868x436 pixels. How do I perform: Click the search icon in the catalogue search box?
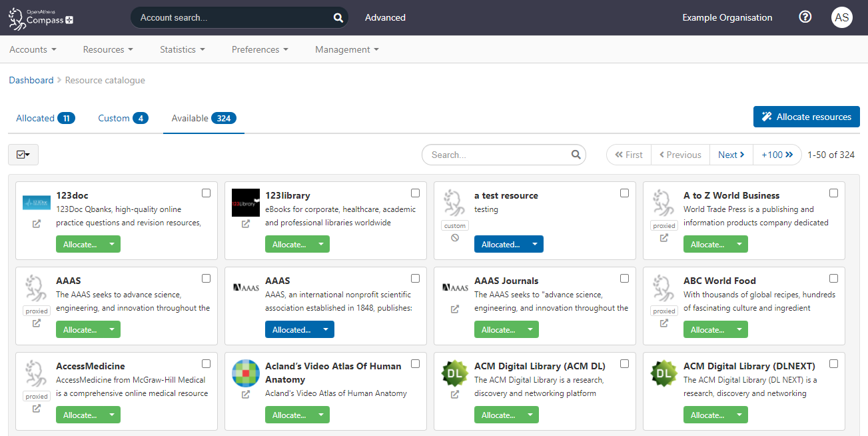tap(575, 154)
